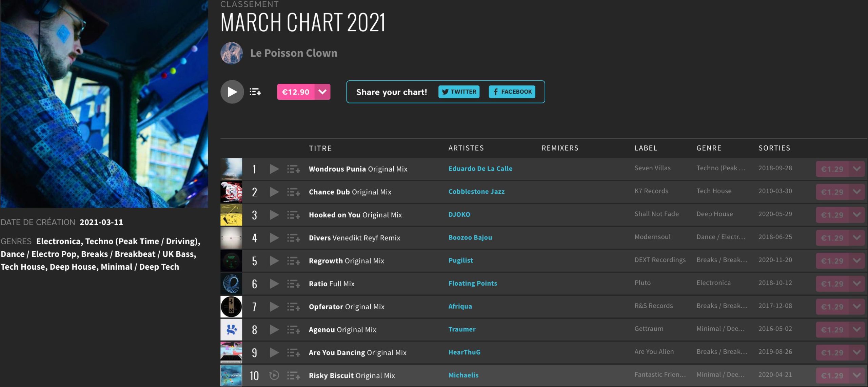Click Hooked on You yellow artwork

(231, 215)
